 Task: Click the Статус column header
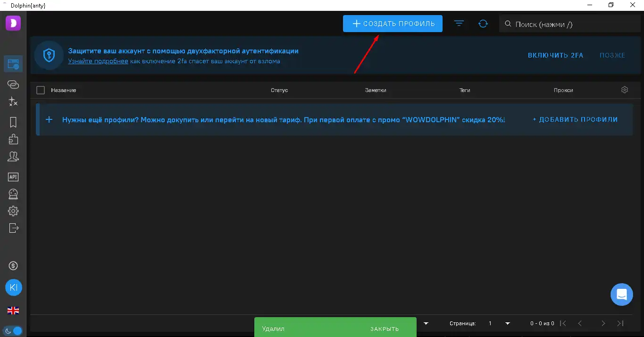point(279,90)
